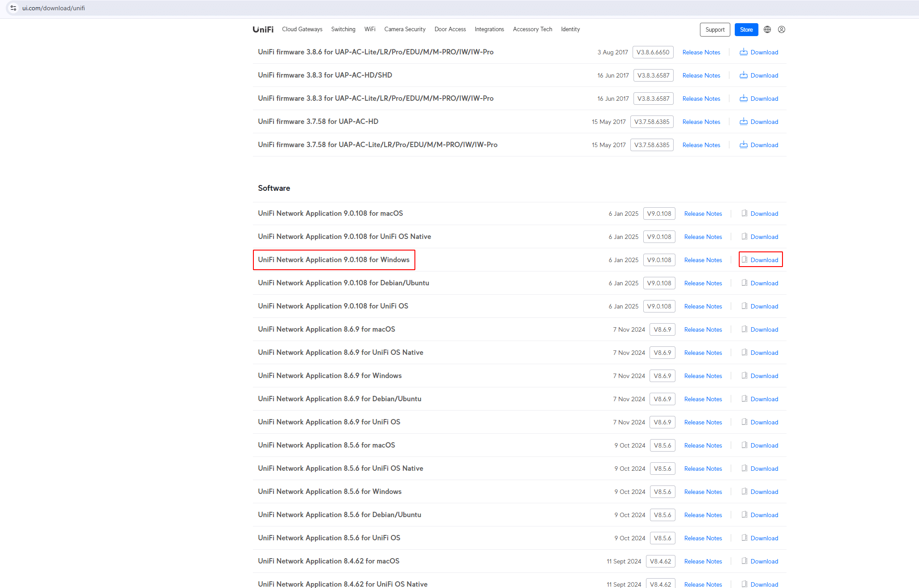
Task: Open Release Notes for 9.0.108 Debian/Ubuntu
Action: click(703, 283)
